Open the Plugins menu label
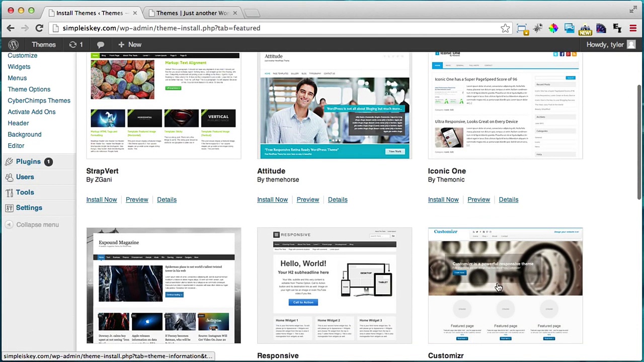This screenshot has height=362, width=644. pos(28,161)
